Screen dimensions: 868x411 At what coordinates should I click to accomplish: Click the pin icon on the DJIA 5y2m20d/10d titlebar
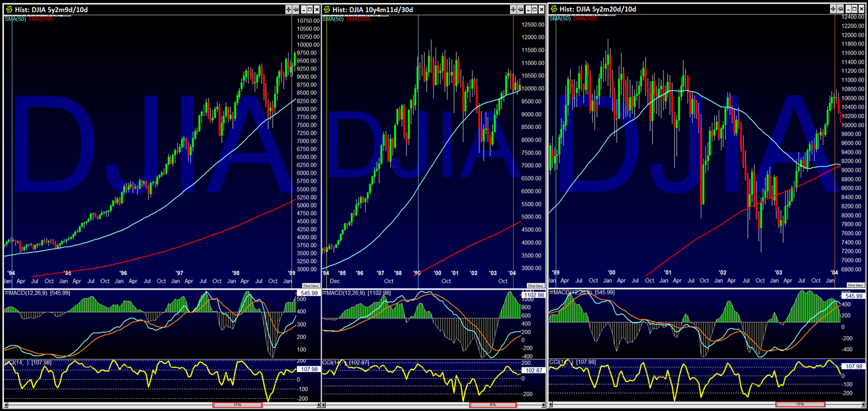(x=841, y=9)
